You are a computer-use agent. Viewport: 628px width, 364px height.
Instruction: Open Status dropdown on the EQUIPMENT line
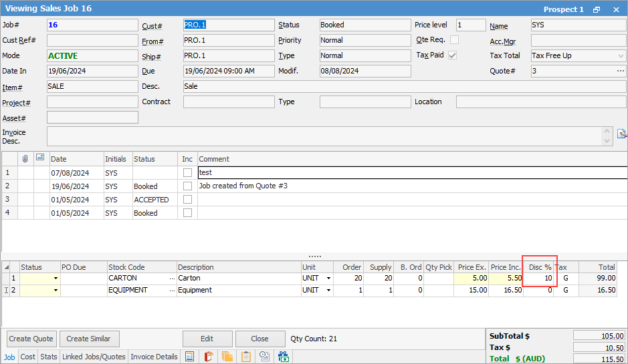(56, 291)
